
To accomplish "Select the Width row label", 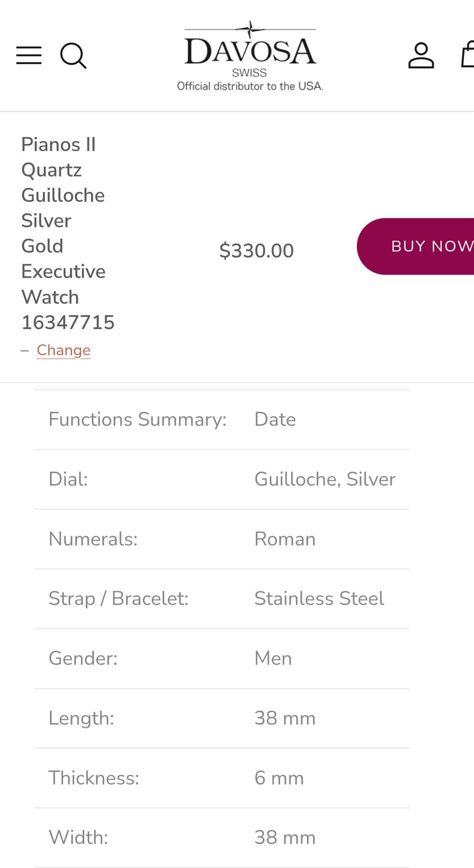I will coord(78,838).
